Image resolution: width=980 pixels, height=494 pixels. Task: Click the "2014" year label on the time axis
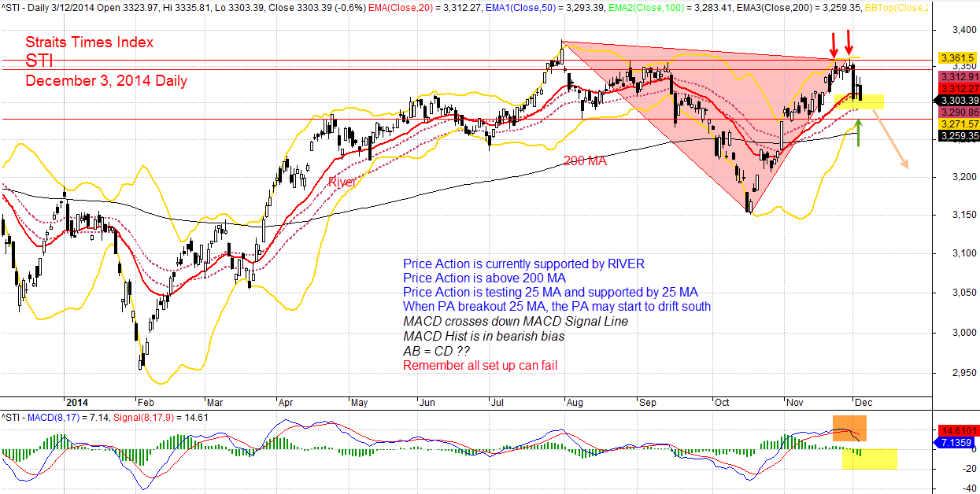(x=78, y=401)
